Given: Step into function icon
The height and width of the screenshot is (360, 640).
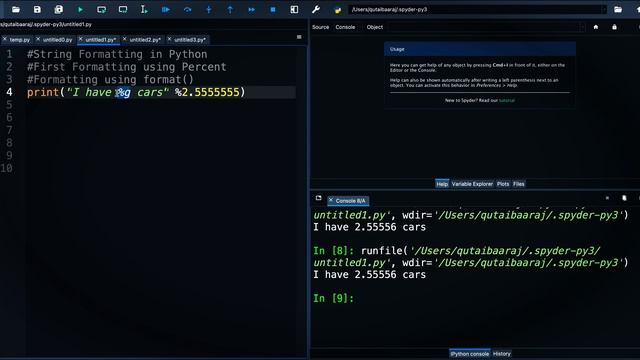Looking at the screenshot, I should pos(209,9).
